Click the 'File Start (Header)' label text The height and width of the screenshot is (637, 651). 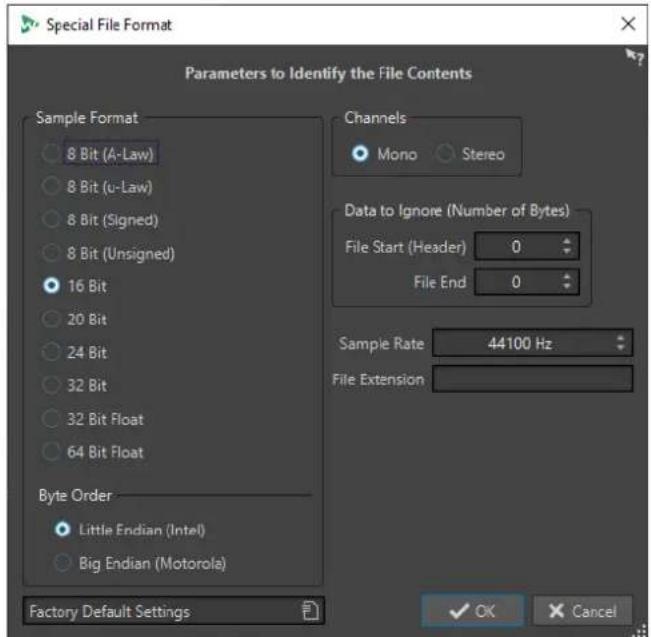[x=406, y=247]
